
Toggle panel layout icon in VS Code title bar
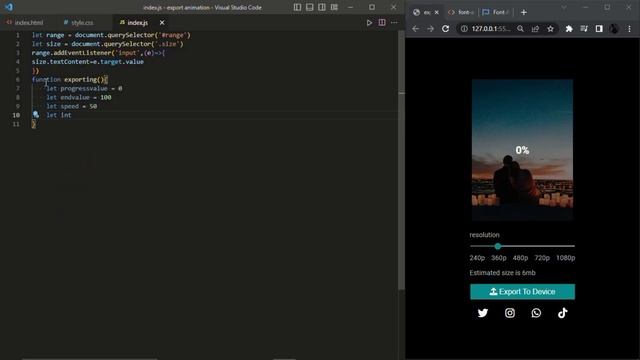[x=310, y=7]
